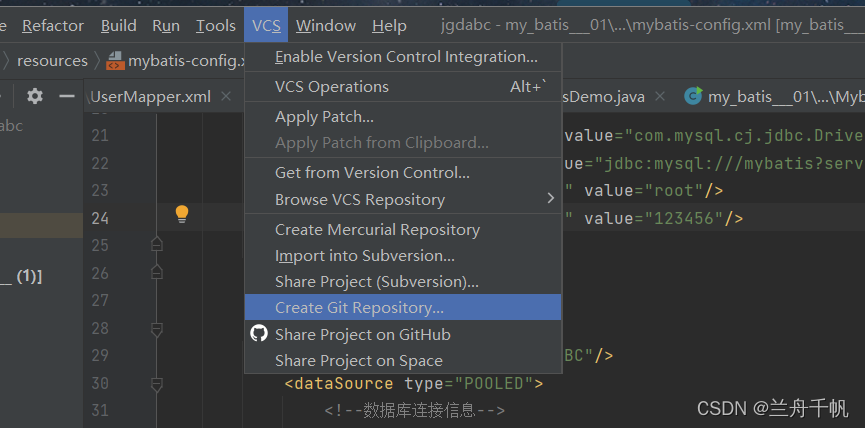Close the UserMapper.xml tab
This screenshot has width=865, height=428.
tap(226, 97)
